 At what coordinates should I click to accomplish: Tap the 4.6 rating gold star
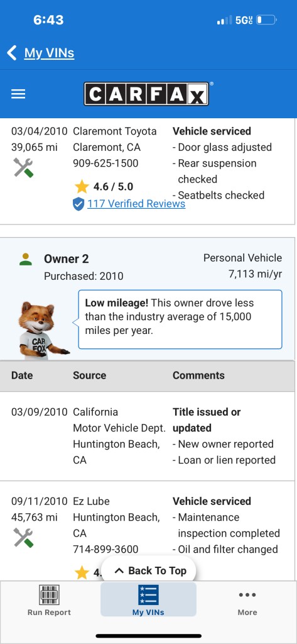tap(82, 187)
